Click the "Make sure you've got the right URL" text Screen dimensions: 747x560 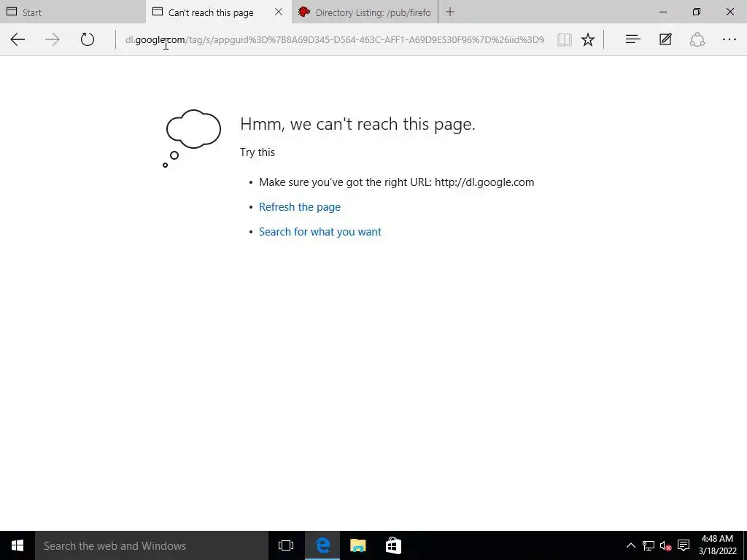point(396,182)
